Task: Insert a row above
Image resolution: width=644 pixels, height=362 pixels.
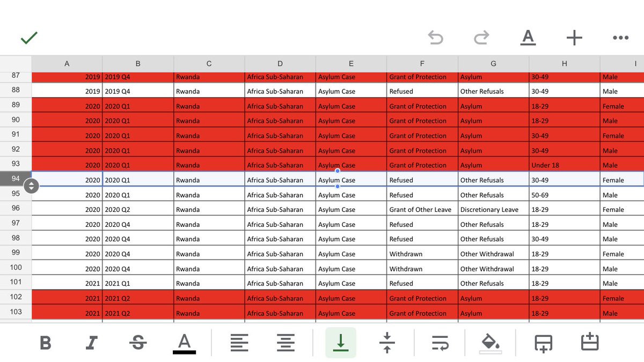Action: coord(590,342)
